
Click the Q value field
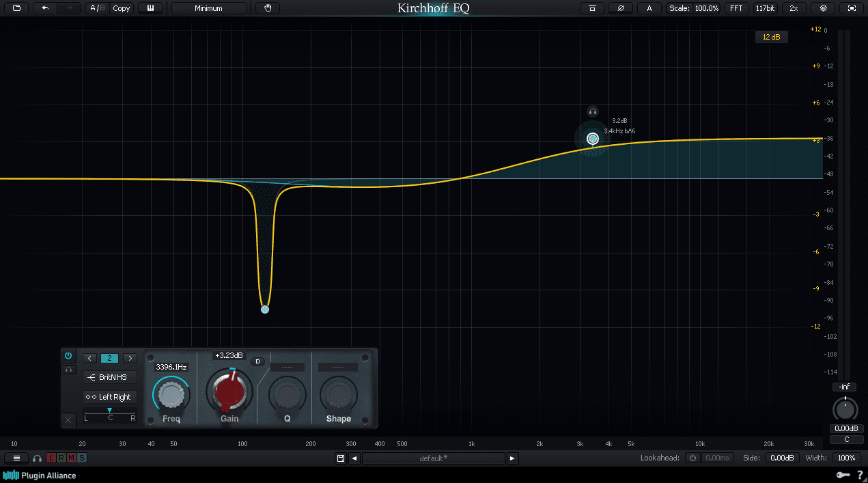pyautogui.click(x=287, y=367)
